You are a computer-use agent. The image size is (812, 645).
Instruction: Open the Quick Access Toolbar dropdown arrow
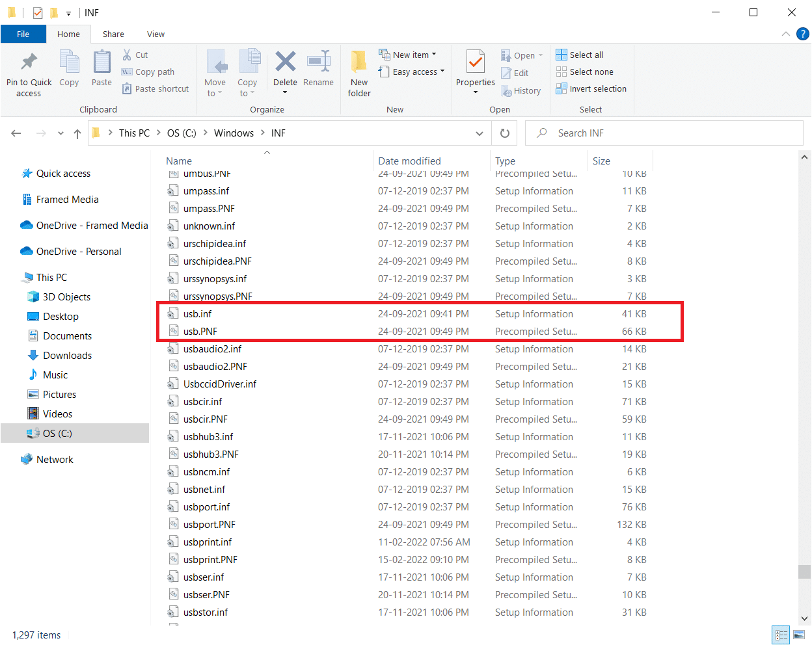[x=68, y=13]
